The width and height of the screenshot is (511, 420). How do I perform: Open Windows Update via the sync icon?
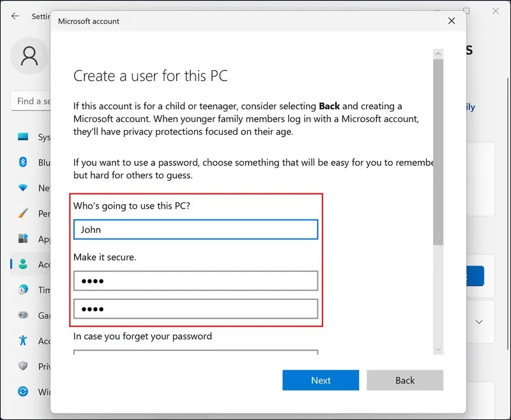click(23, 391)
